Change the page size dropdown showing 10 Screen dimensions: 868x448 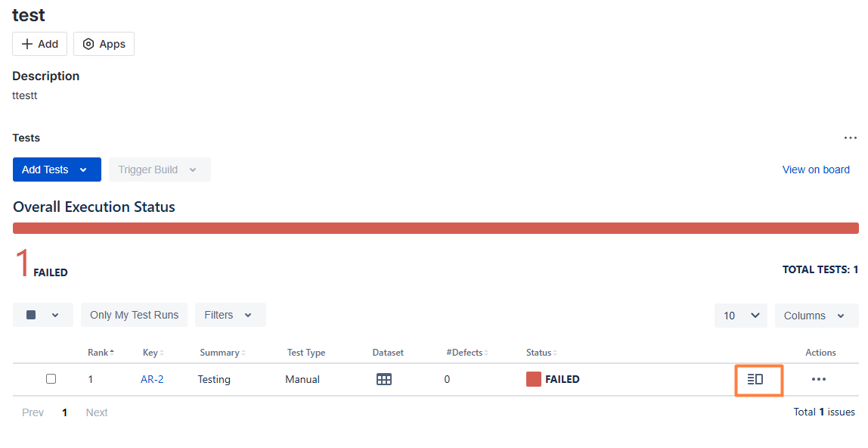coord(741,315)
